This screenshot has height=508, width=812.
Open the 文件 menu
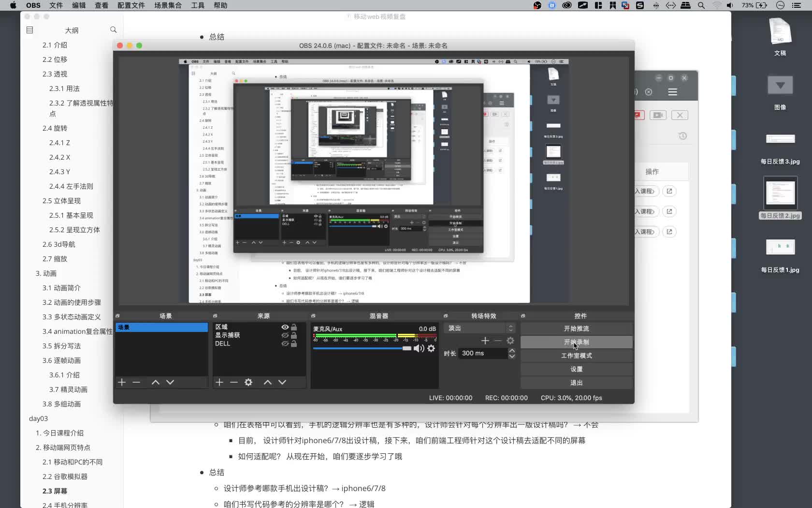[56, 5]
